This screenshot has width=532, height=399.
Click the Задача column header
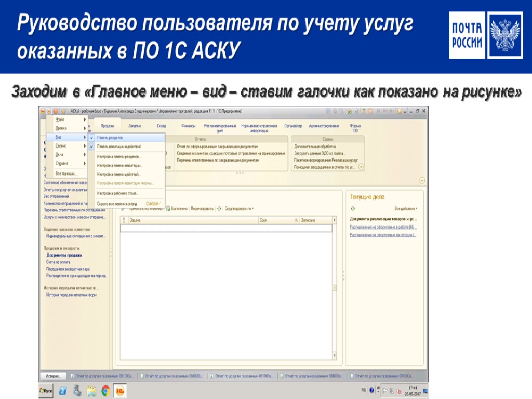pos(193,220)
